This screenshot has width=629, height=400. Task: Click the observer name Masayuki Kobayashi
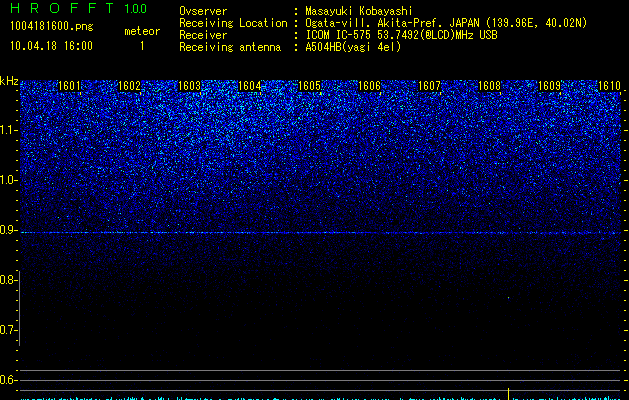(359, 11)
